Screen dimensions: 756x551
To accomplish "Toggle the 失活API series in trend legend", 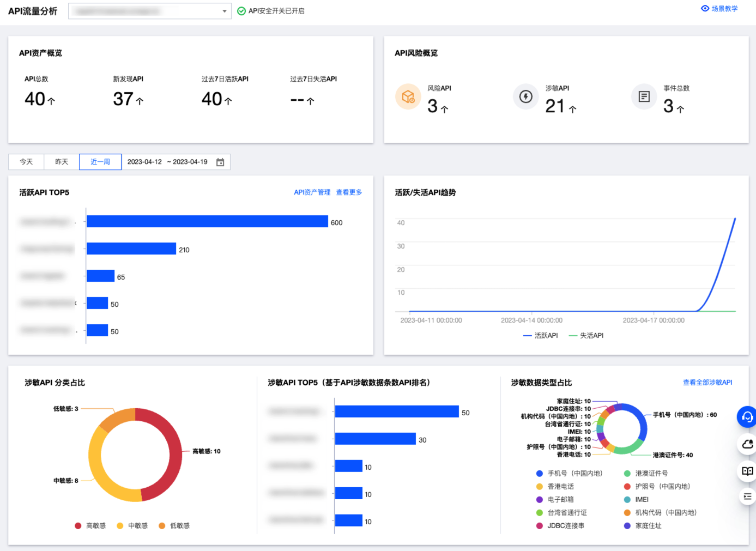I will [x=586, y=336].
